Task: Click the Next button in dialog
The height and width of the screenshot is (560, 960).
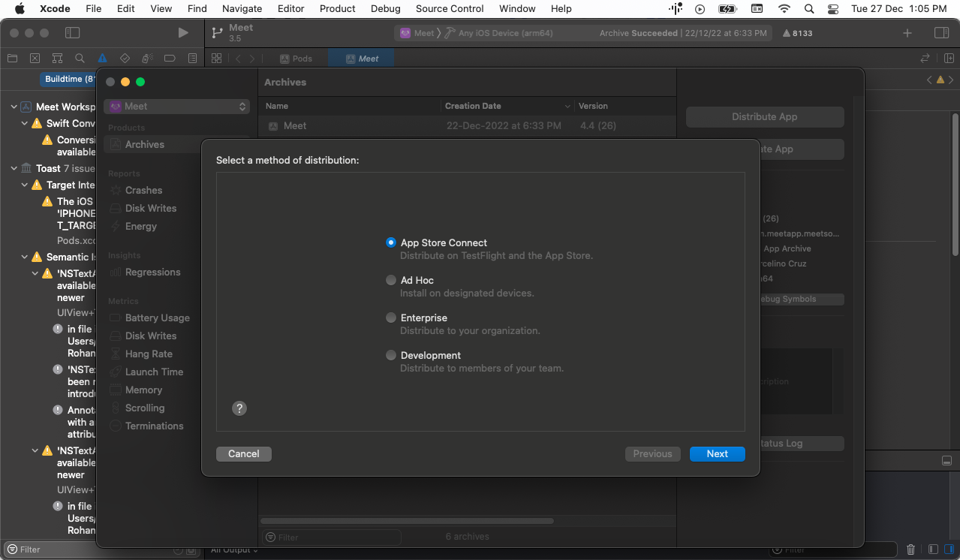Action: coord(717,453)
